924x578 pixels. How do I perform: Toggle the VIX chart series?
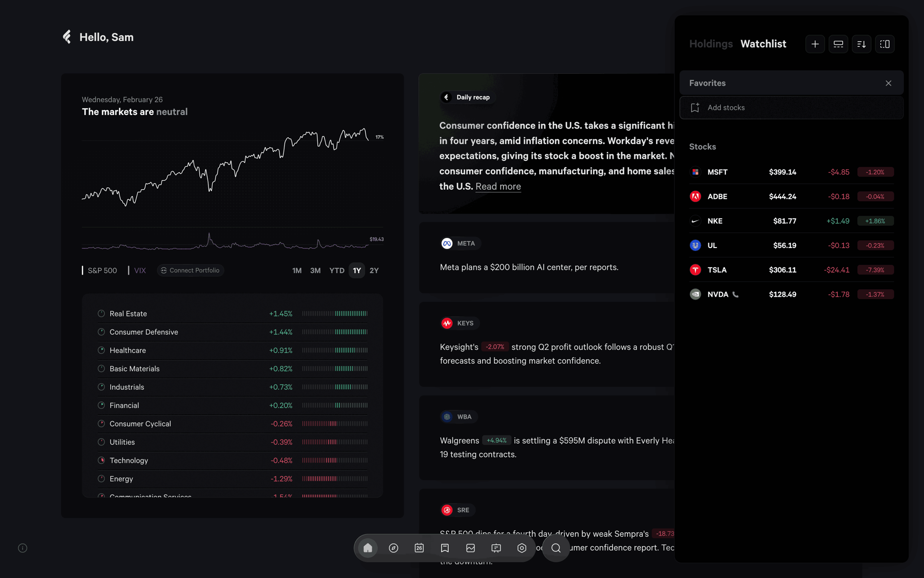(137, 270)
